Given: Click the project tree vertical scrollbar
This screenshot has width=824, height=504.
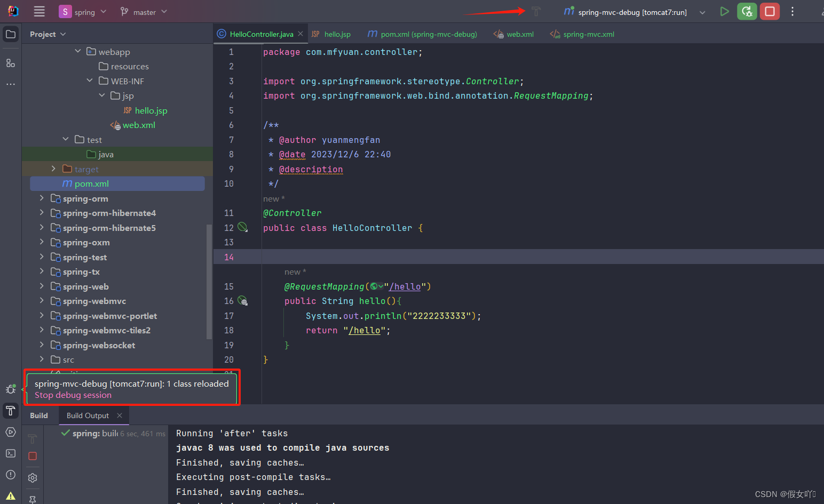Looking at the screenshot, I should click(209, 282).
